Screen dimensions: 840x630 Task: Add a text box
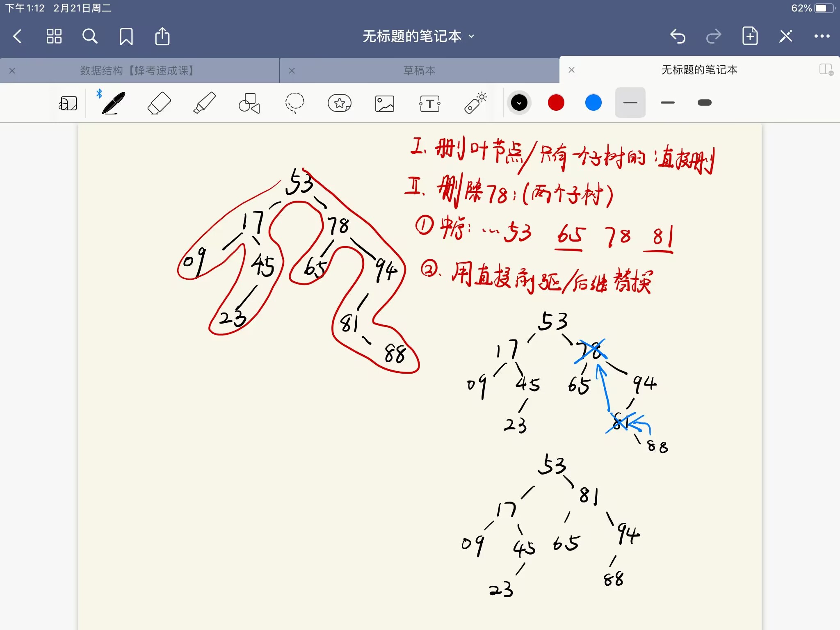pos(429,103)
